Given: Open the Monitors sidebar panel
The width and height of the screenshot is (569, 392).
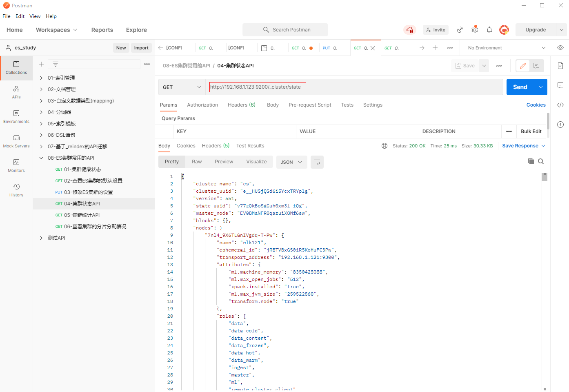Looking at the screenshot, I should pos(16,165).
